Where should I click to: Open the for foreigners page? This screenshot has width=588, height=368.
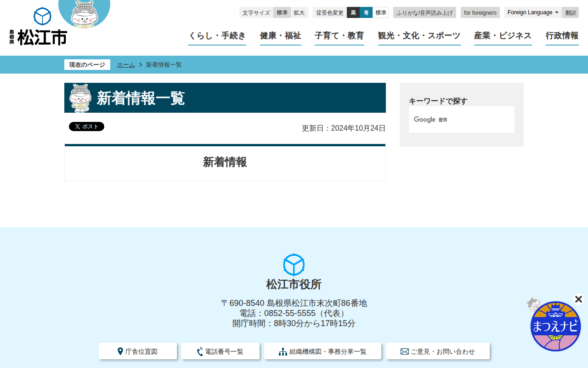[x=480, y=12]
